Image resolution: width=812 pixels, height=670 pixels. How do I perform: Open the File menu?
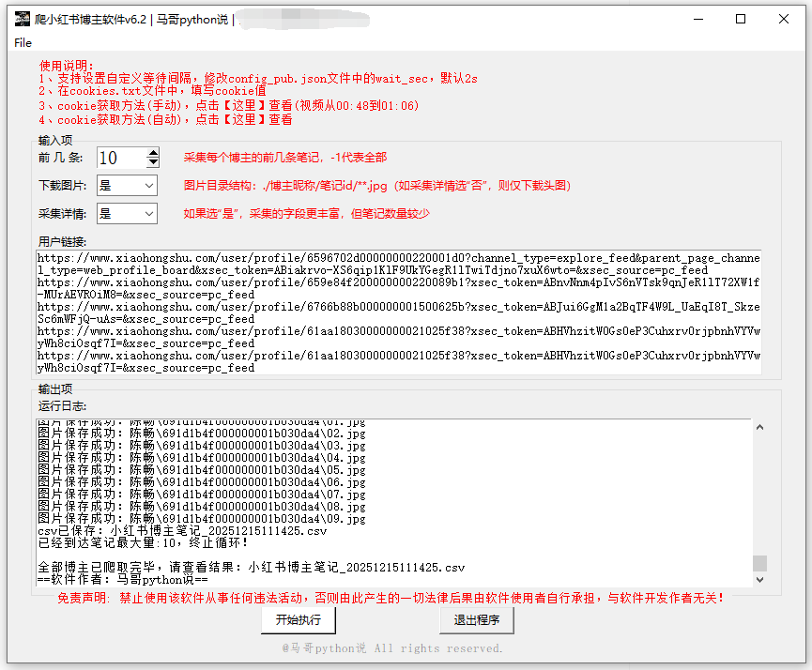(x=23, y=43)
